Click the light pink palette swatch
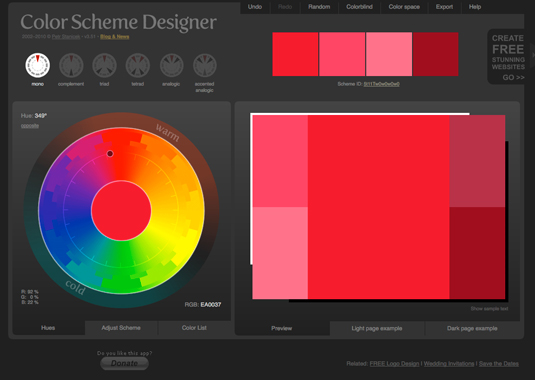 tap(389, 54)
